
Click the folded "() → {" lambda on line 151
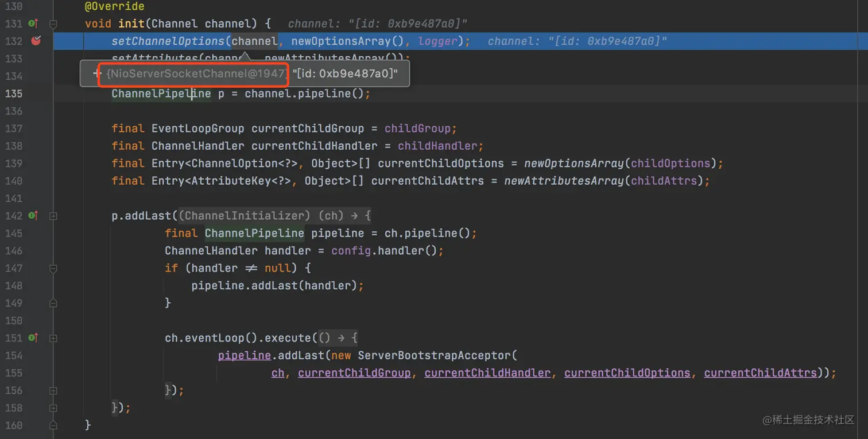tap(338, 338)
